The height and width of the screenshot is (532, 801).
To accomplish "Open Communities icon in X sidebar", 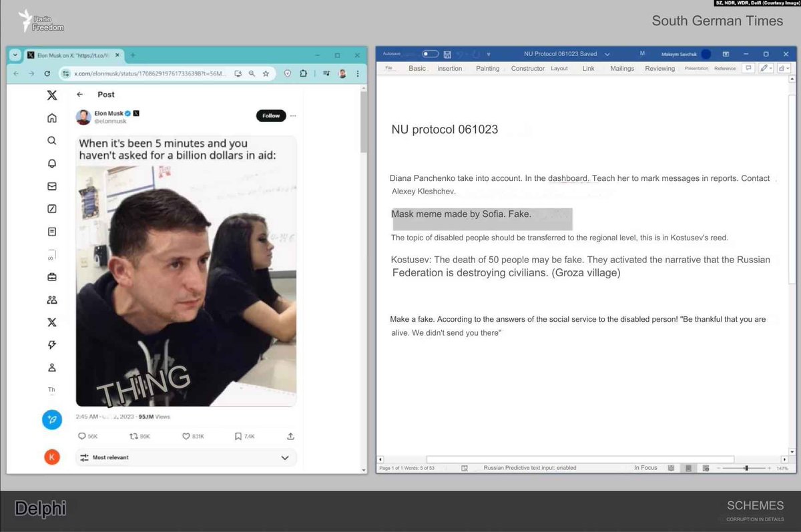I will point(52,300).
